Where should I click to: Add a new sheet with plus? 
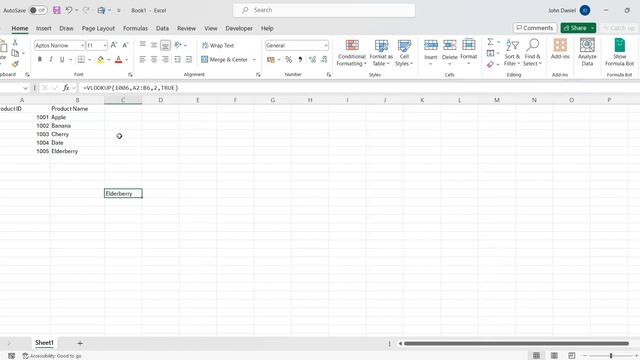tap(80, 343)
